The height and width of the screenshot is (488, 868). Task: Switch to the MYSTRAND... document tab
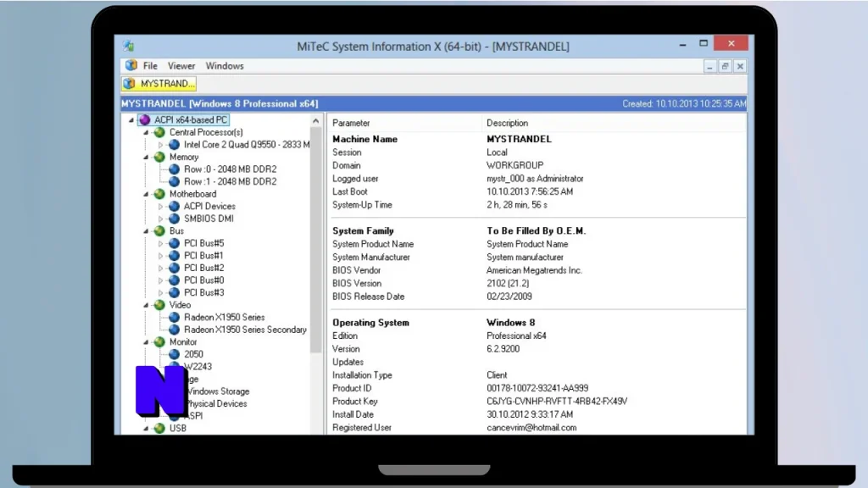159,84
